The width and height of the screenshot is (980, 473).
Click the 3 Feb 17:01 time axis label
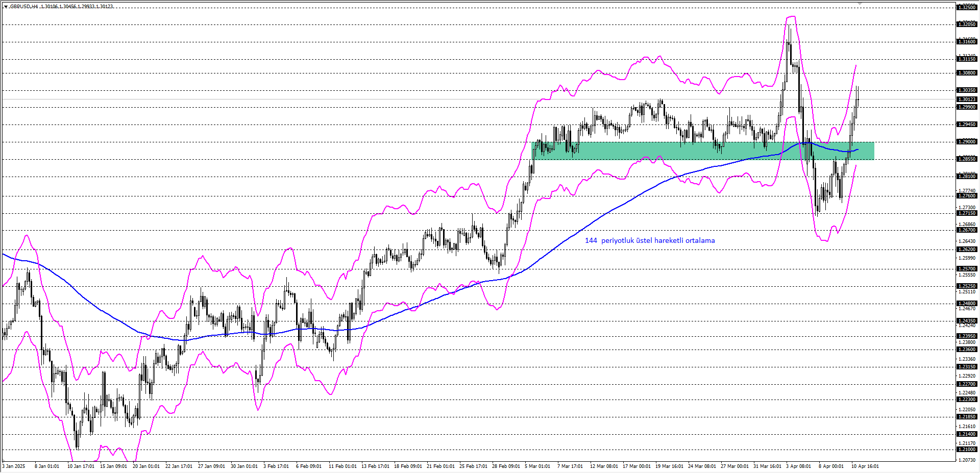click(276, 466)
